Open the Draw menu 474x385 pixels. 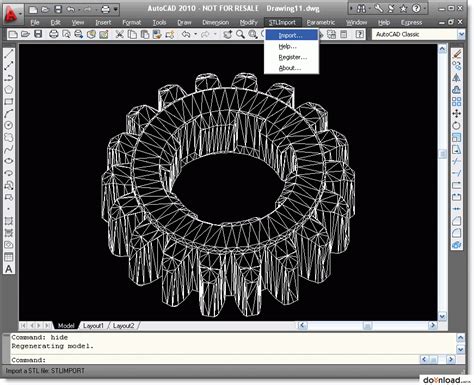184,22
